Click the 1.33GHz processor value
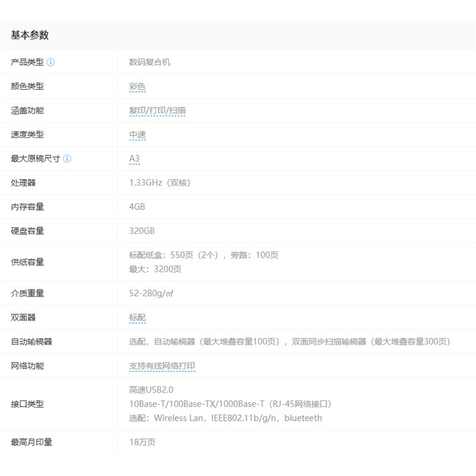Image resolution: width=476 pixels, height=476 pixels. coord(159,183)
